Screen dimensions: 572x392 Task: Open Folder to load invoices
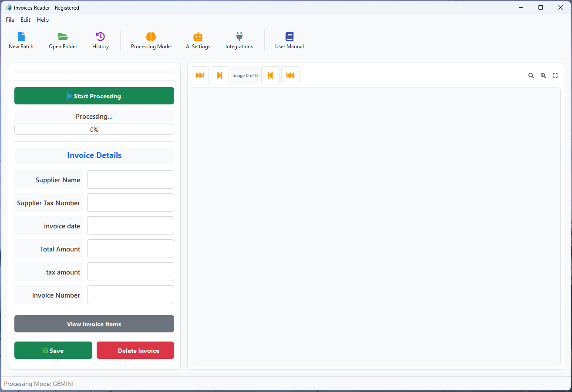[x=63, y=40]
